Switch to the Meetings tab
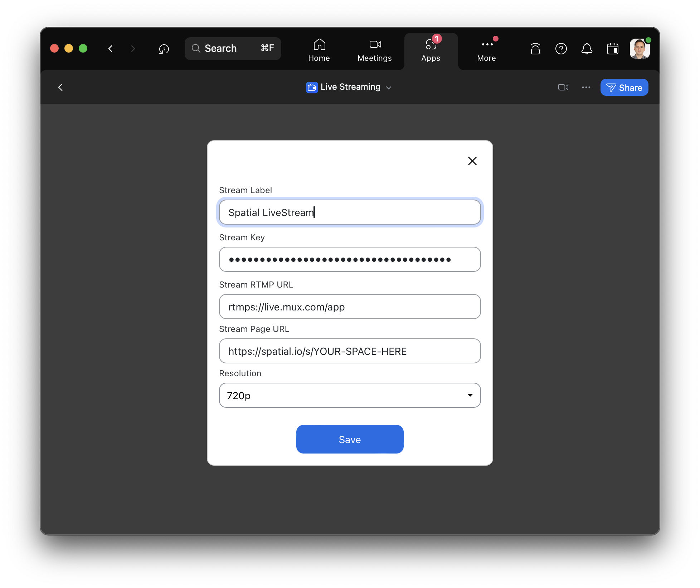 tap(374, 51)
